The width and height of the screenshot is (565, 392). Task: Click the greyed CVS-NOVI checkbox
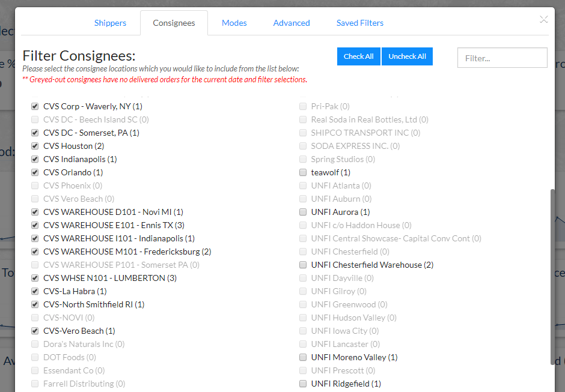(35, 318)
